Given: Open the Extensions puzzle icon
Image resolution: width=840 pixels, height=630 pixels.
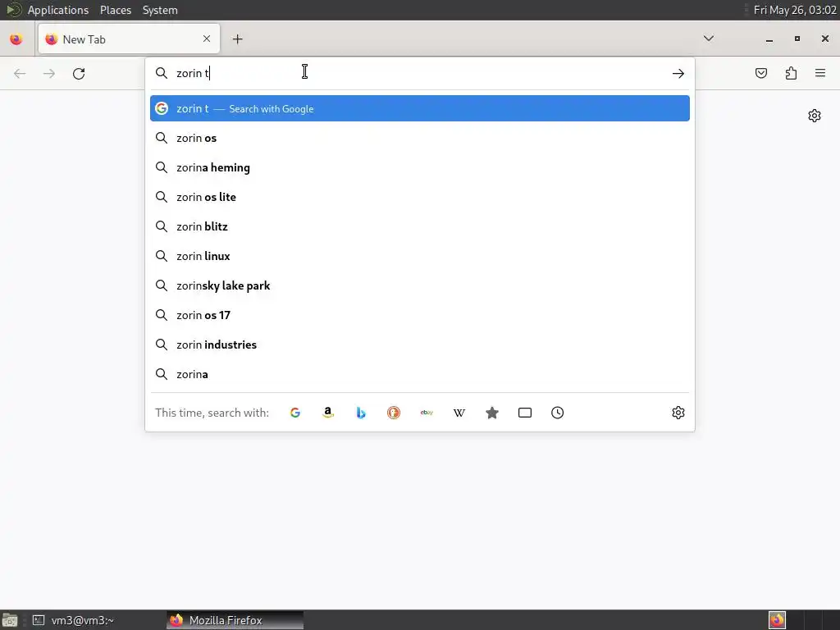Looking at the screenshot, I should (x=791, y=73).
